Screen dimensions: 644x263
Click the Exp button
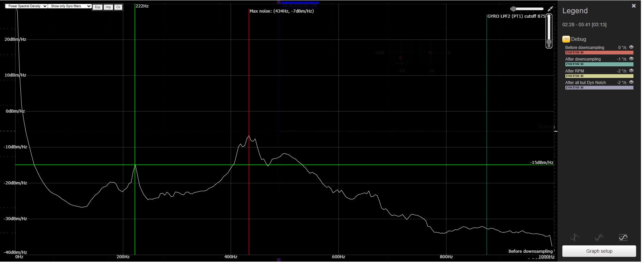point(98,7)
